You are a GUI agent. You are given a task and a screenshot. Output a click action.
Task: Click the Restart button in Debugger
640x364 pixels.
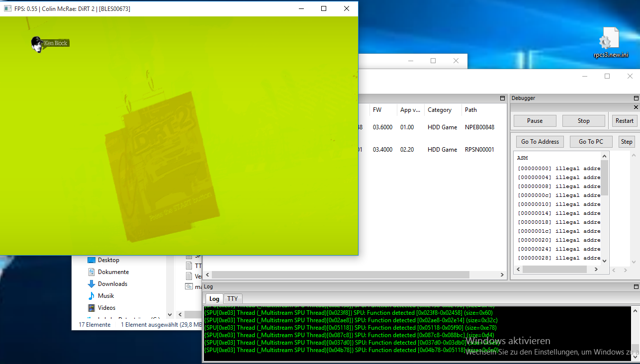tap(624, 121)
